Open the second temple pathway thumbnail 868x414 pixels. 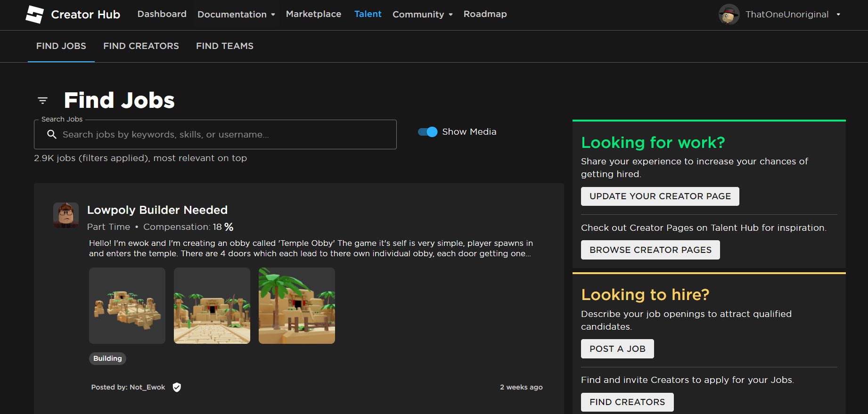tap(212, 306)
